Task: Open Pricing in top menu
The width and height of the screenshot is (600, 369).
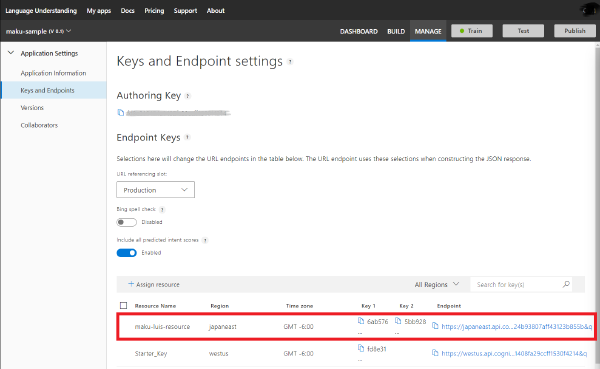Action: (154, 11)
